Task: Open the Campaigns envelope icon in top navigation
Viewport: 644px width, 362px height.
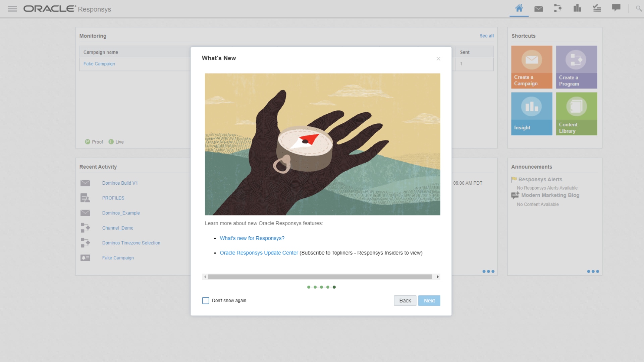Action: coord(538,9)
